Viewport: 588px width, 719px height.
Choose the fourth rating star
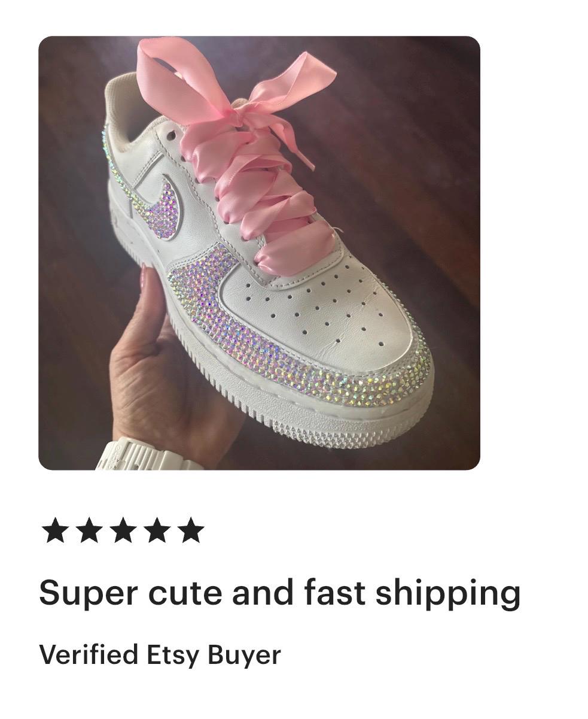pos(157,531)
